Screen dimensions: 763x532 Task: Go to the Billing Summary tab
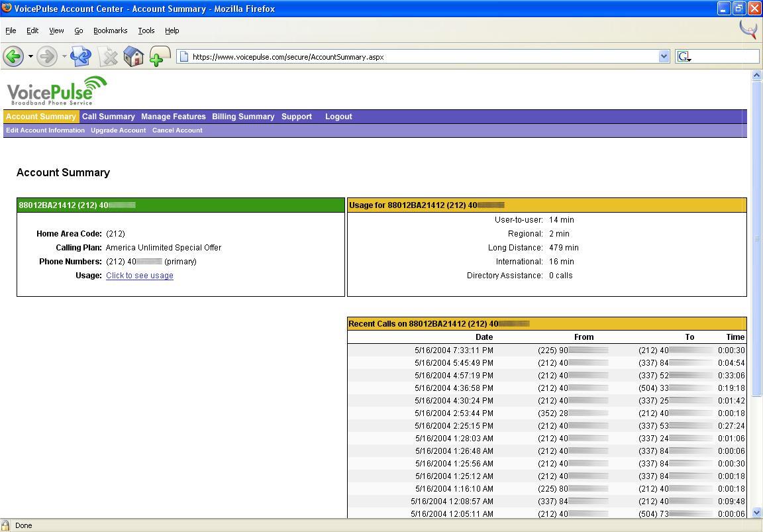click(x=243, y=117)
